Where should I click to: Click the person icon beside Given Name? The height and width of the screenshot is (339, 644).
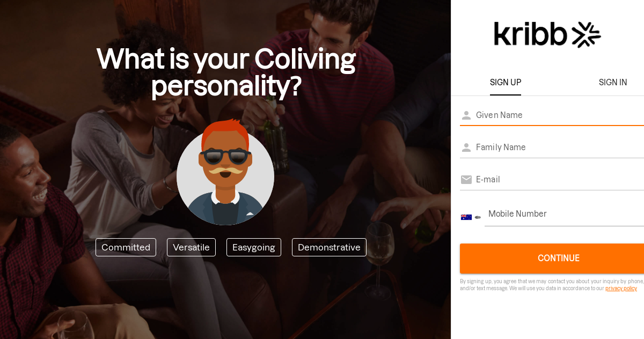tap(466, 115)
